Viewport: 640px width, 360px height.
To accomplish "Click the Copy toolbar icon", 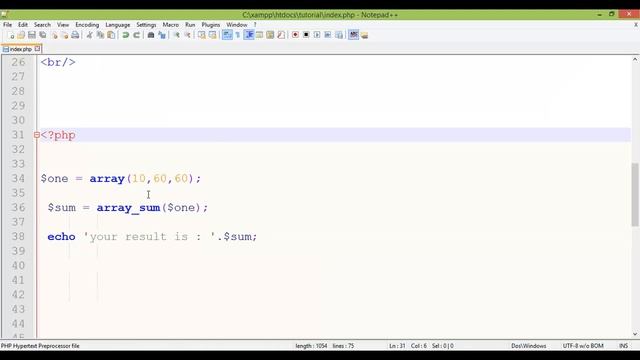I will 100,35.
